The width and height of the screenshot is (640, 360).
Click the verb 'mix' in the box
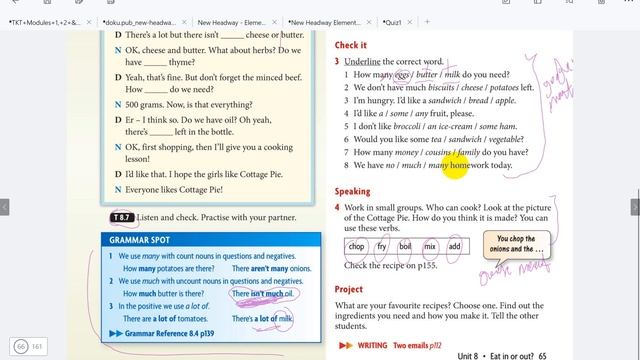coord(430,246)
